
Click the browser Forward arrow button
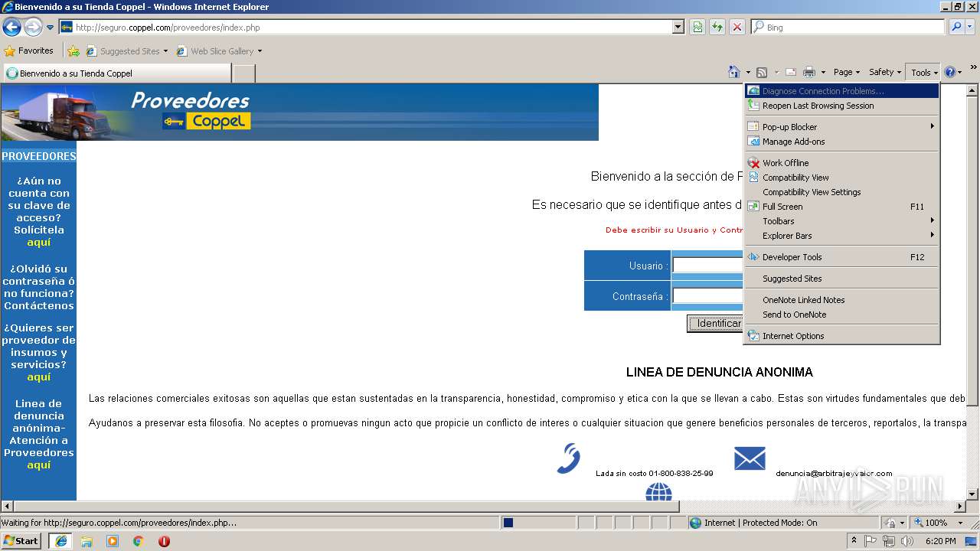33,27
